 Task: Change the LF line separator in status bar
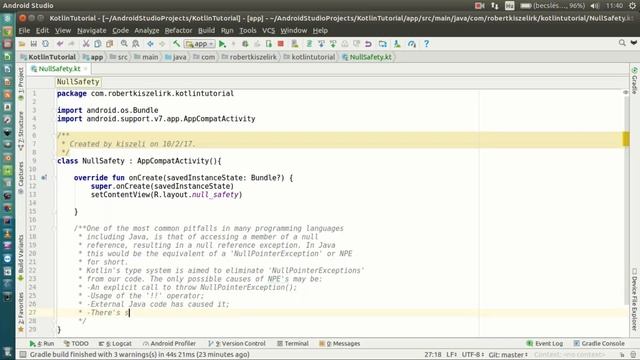click(451, 355)
